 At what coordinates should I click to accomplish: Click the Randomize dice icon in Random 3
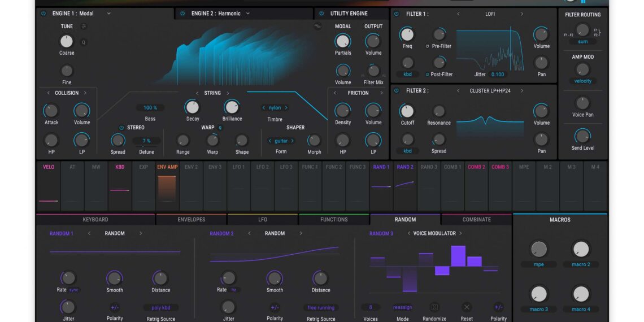(434, 307)
